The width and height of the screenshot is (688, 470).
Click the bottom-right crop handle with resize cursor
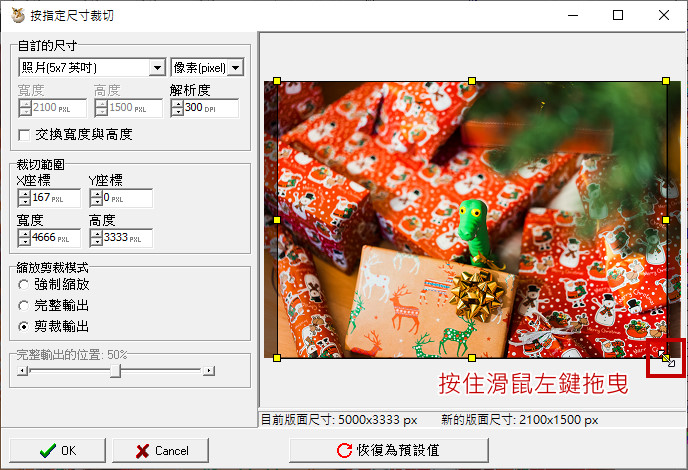[x=666, y=358]
